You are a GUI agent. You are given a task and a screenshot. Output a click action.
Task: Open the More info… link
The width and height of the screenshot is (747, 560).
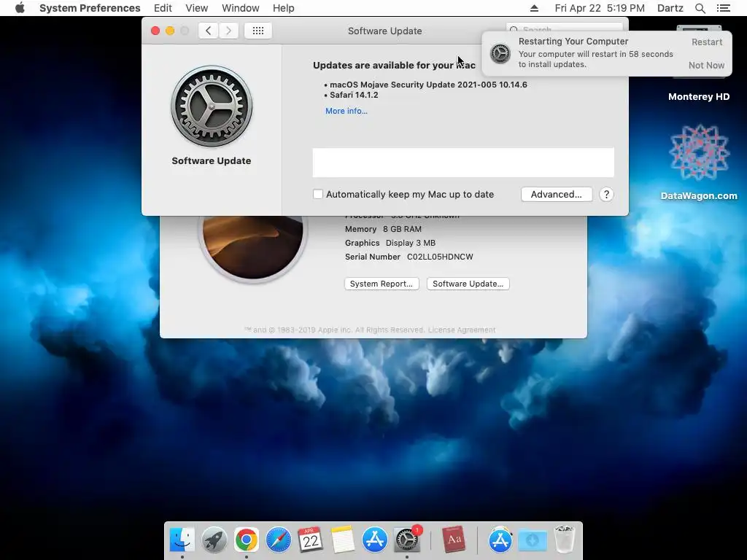(x=347, y=111)
